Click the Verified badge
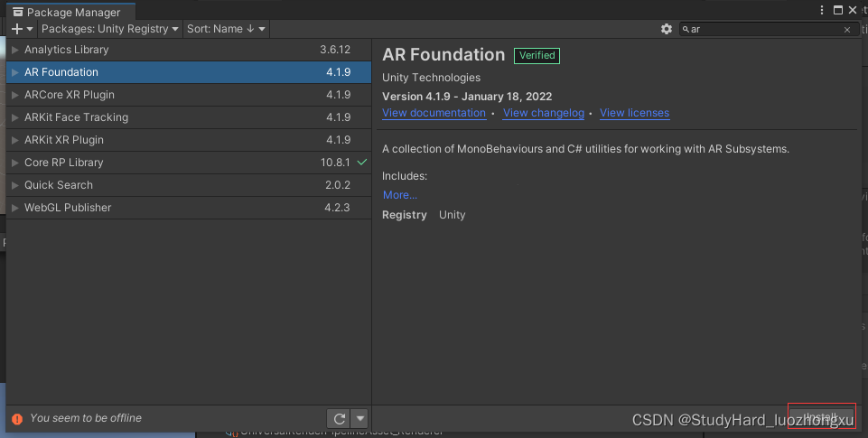 coord(537,55)
